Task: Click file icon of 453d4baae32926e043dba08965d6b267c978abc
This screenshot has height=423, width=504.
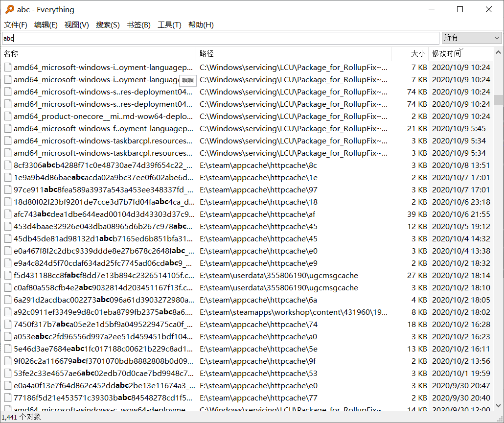Action: point(8,227)
